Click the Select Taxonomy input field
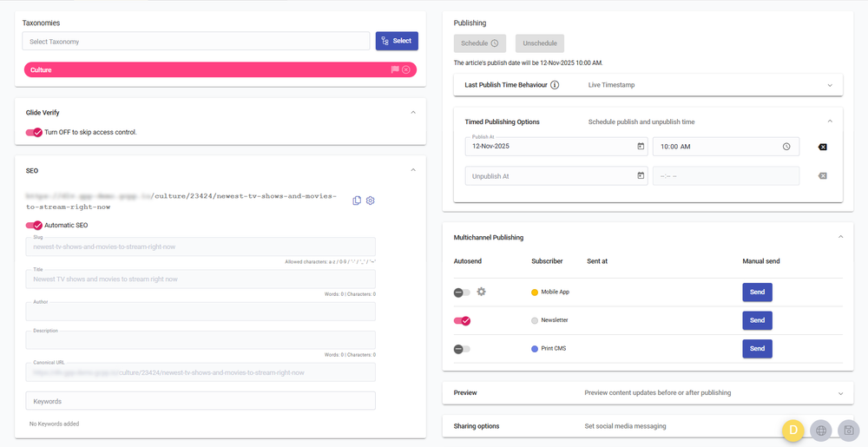Screen dimensions: 868x447 pos(196,41)
